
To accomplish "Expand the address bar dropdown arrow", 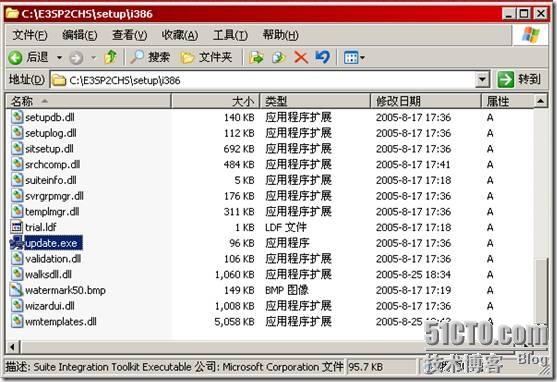I will click(482, 80).
